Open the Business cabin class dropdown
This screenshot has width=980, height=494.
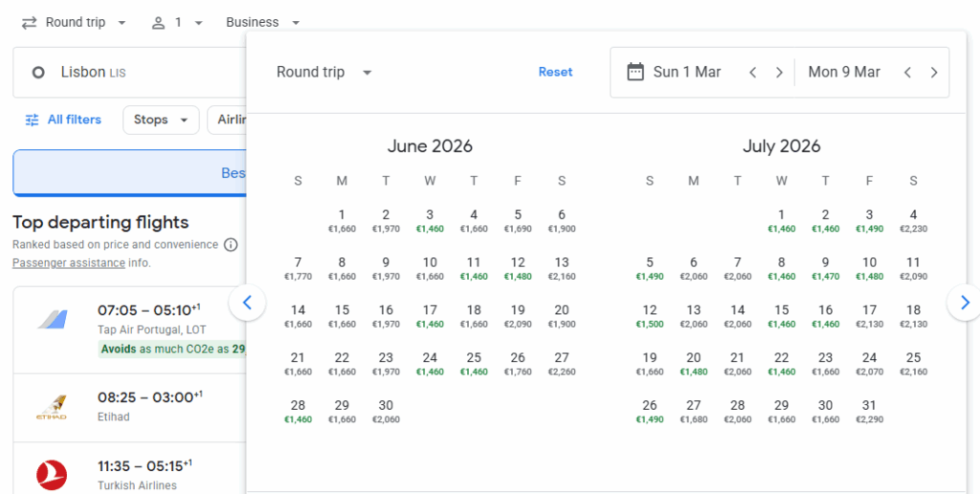pos(262,22)
